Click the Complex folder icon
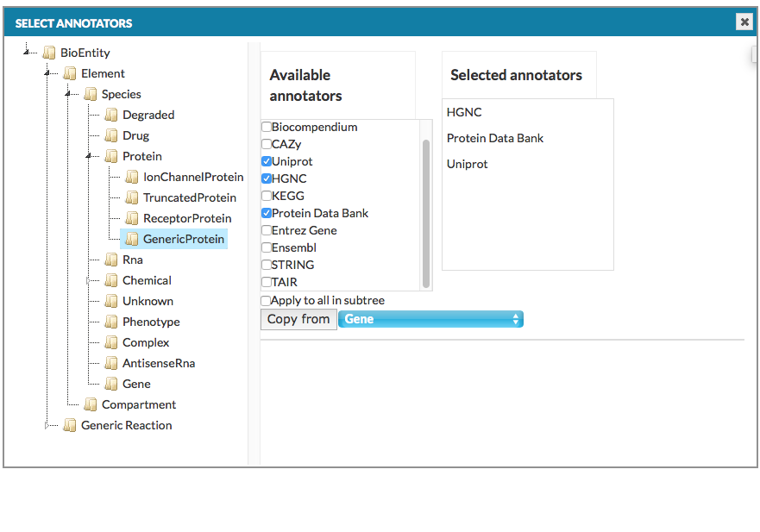This screenshot has height=532, width=760. [x=111, y=342]
